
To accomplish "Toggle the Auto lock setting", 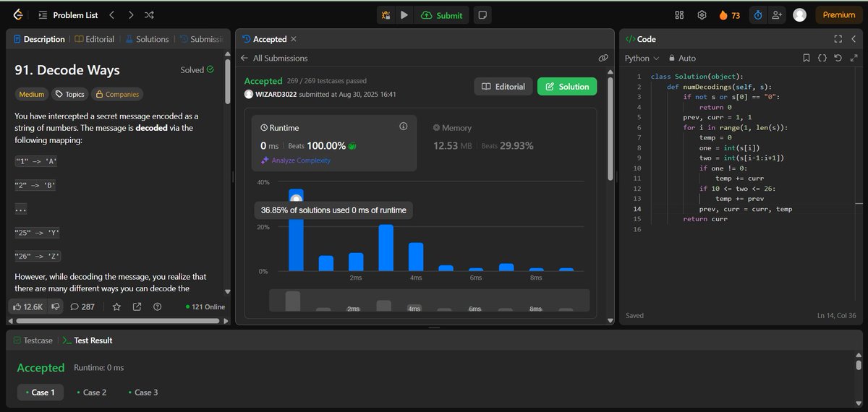I will pyautogui.click(x=682, y=58).
